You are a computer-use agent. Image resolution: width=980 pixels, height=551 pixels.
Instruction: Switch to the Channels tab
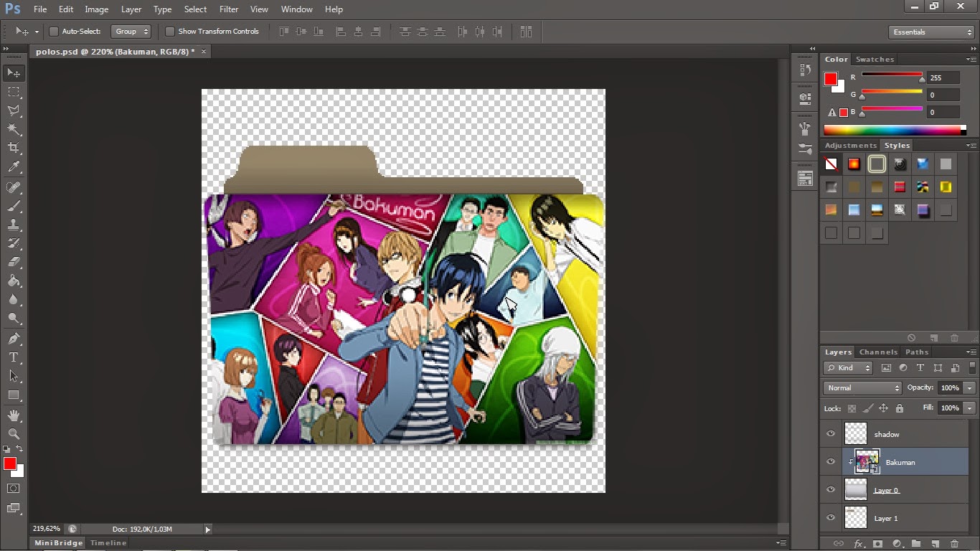coord(878,352)
